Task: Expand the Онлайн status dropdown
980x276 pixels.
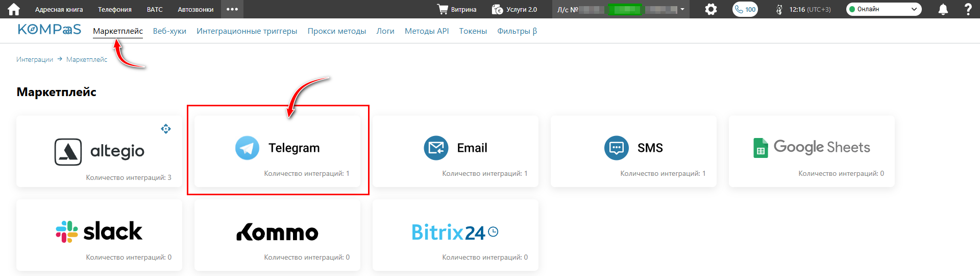Action: (884, 9)
